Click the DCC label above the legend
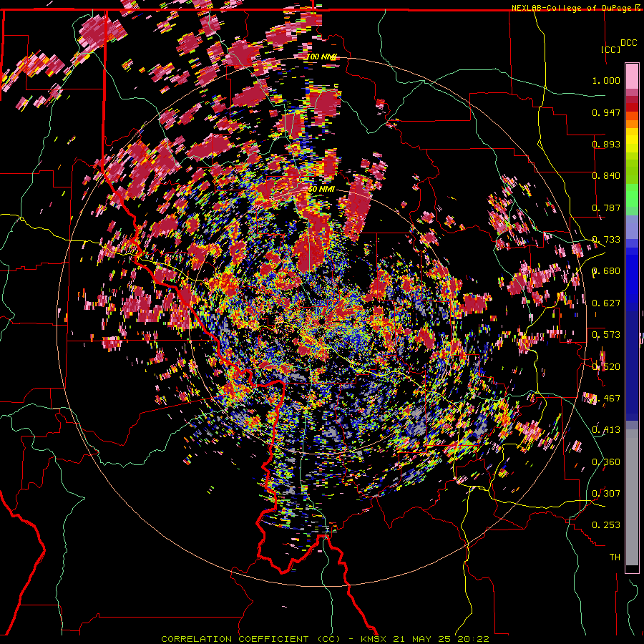The image size is (644, 644). pos(628,43)
